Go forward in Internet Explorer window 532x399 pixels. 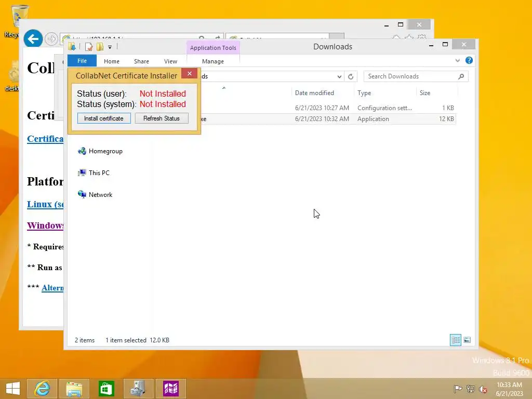(x=51, y=39)
